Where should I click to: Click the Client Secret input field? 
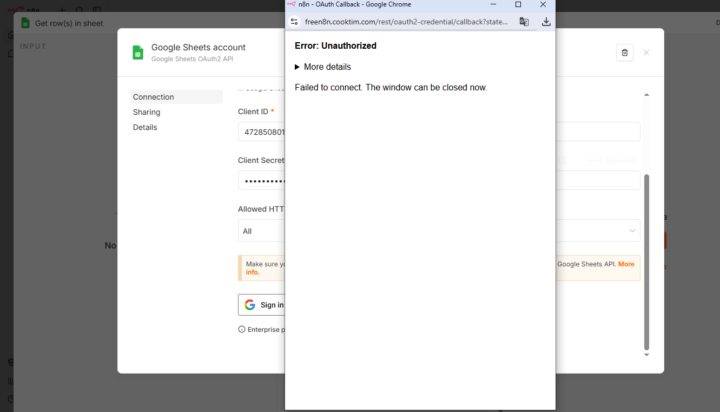tap(439, 181)
